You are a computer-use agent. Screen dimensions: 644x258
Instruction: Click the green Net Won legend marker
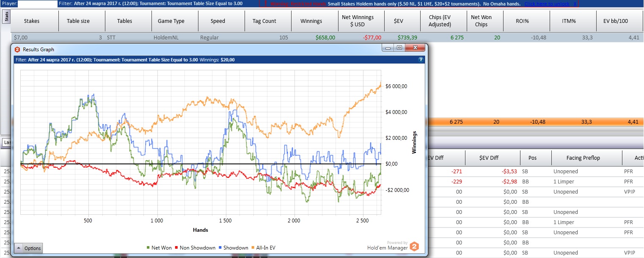(x=148, y=248)
